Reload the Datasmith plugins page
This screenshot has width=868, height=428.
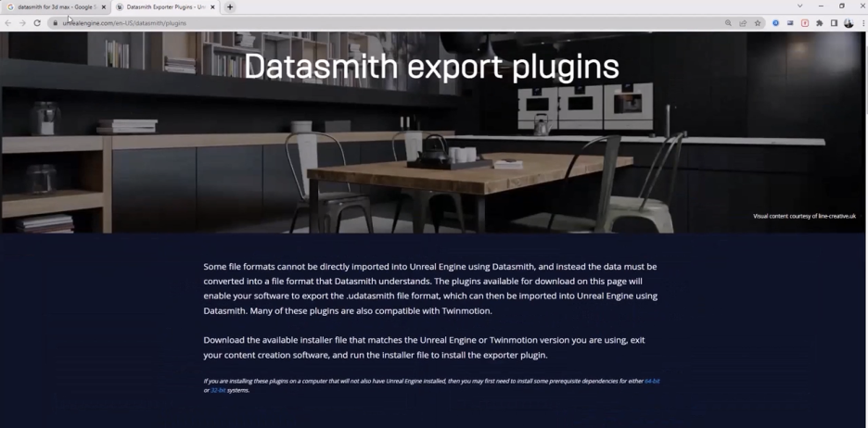pyautogui.click(x=37, y=23)
